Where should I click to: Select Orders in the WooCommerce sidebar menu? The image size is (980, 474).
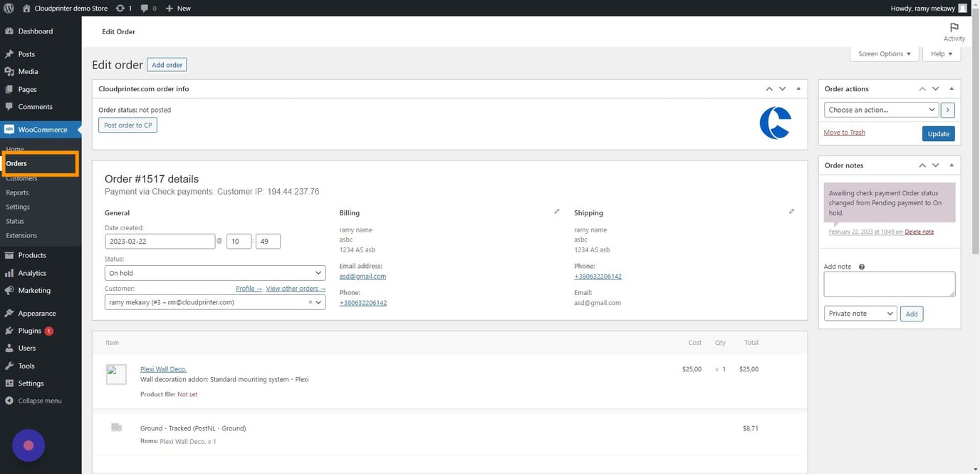click(x=16, y=163)
